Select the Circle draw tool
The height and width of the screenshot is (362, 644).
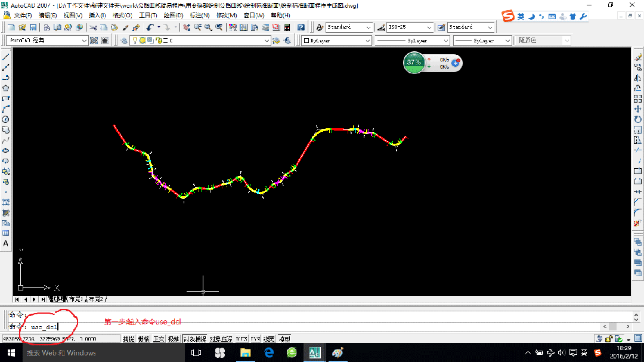6,119
